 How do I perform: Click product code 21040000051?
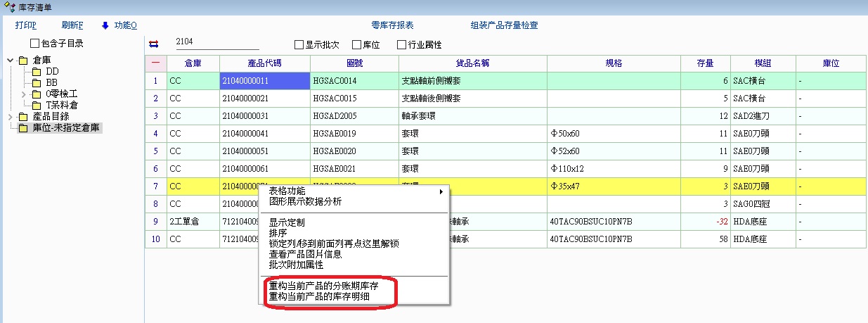[x=265, y=151]
